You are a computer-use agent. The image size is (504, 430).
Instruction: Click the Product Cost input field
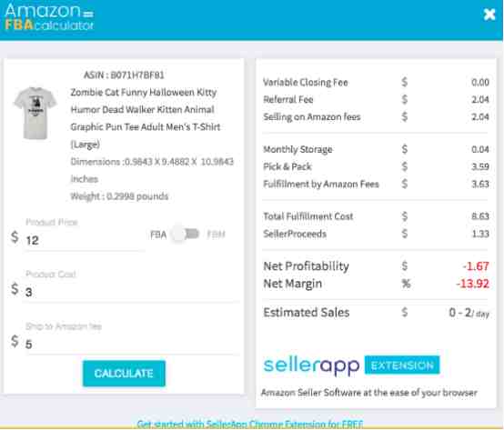pyautogui.click(x=132, y=292)
